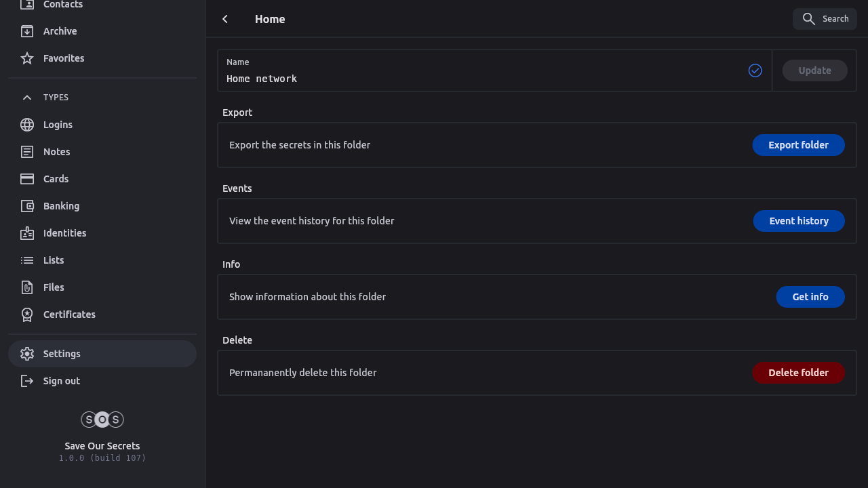Click the folder Name input field
The image size is (868, 488).
point(481,79)
